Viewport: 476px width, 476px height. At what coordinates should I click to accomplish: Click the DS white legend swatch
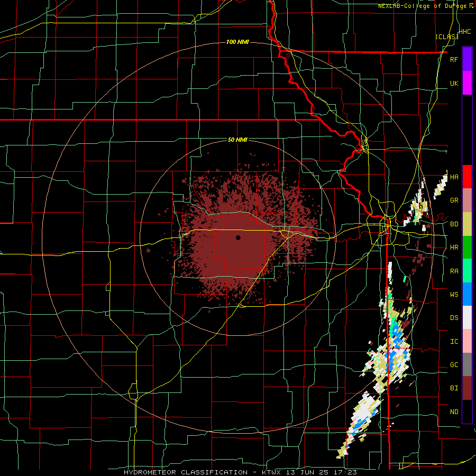click(x=467, y=317)
